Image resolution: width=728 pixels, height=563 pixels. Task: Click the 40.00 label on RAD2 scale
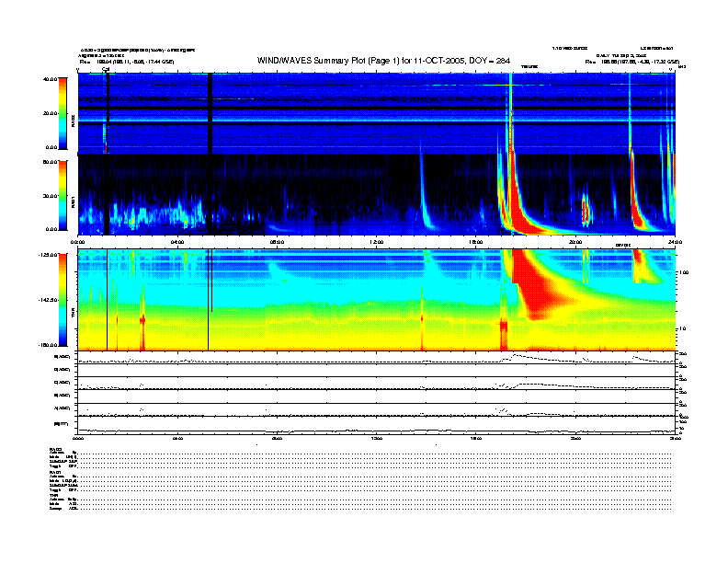pyautogui.click(x=51, y=79)
